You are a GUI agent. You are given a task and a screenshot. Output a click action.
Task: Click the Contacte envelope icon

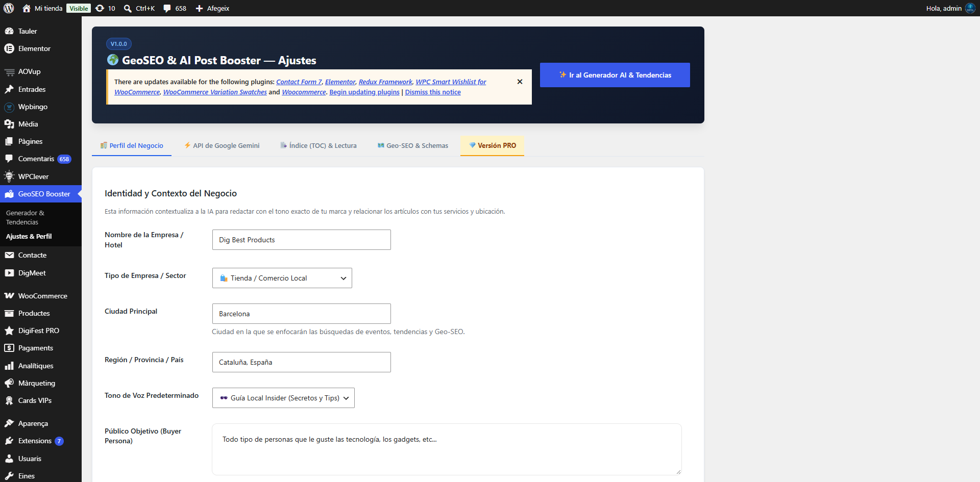[9, 255]
